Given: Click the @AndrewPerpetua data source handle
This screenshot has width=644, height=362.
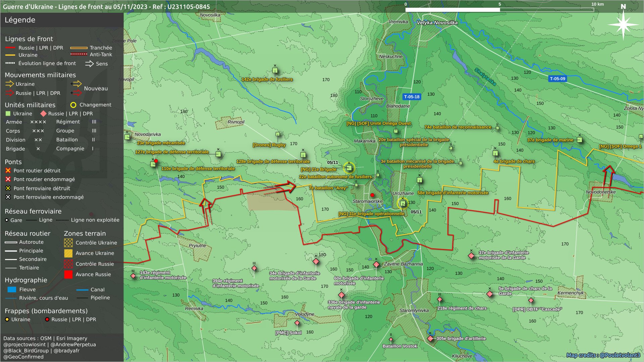Looking at the screenshot, I should [x=73, y=345].
